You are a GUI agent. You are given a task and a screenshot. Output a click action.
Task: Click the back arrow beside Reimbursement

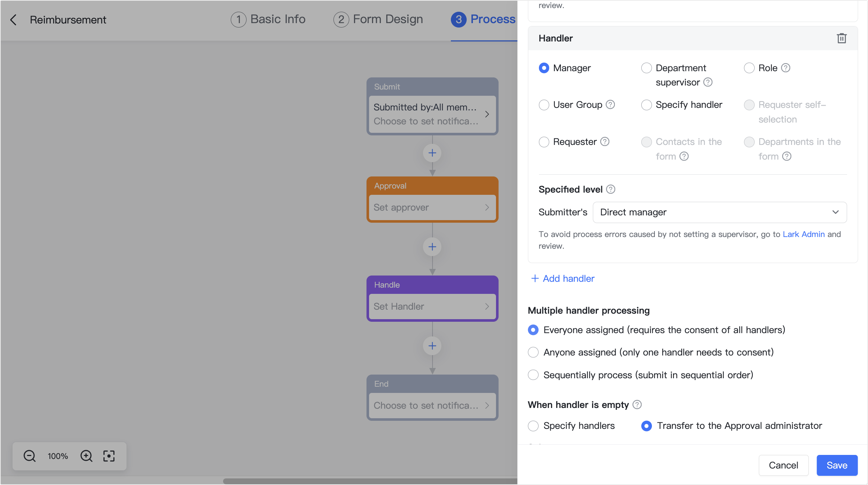click(14, 20)
